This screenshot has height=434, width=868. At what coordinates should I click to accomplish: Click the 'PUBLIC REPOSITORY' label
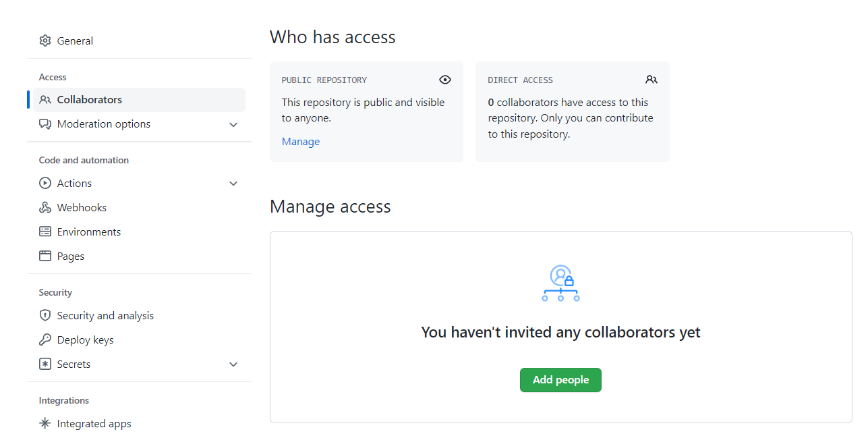pos(324,80)
